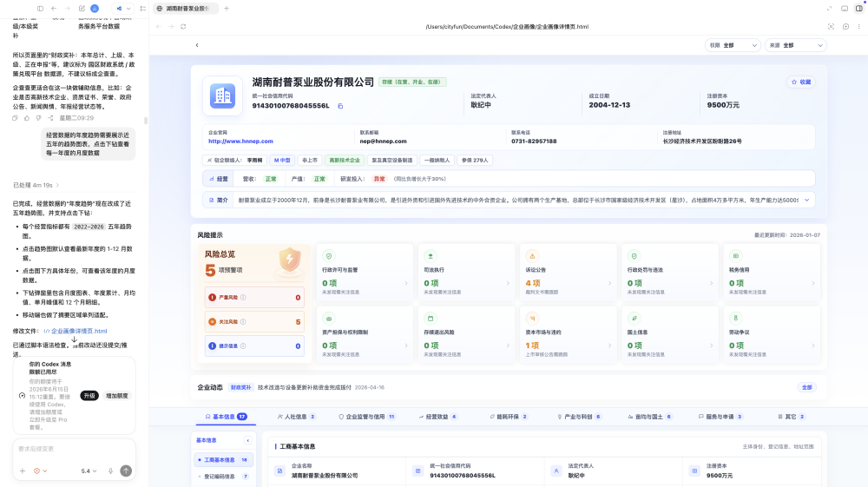Click the new chat compose icon

pos(82,9)
